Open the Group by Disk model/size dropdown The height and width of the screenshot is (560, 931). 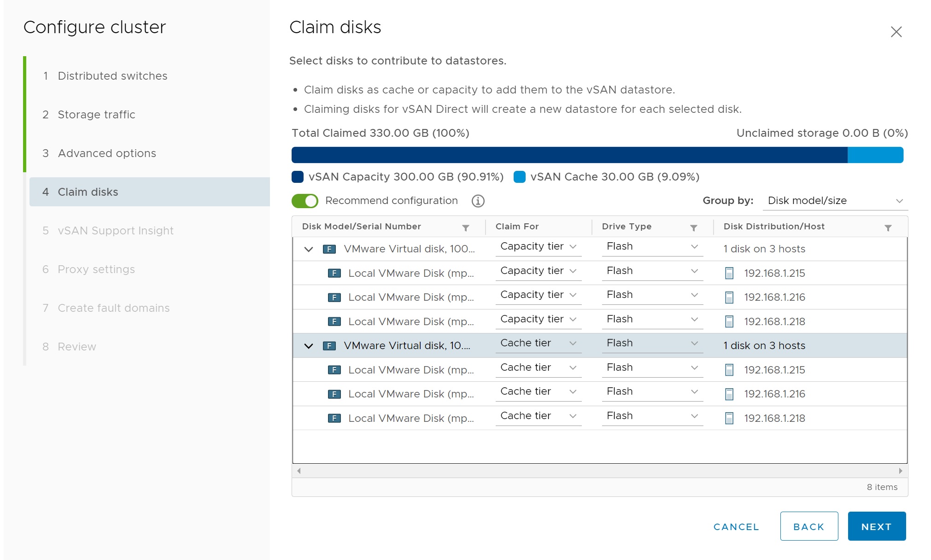[835, 201]
